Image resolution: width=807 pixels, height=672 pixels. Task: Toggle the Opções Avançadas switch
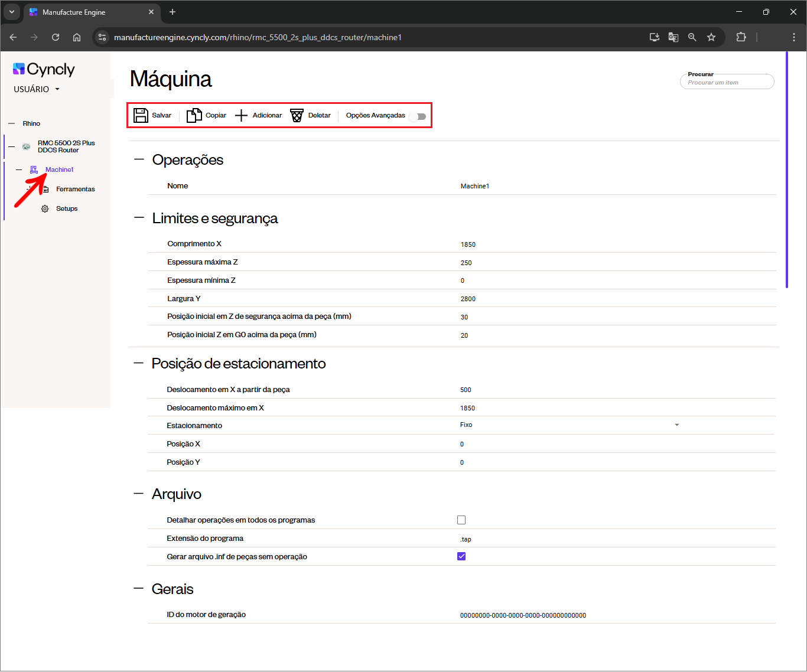coord(418,116)
